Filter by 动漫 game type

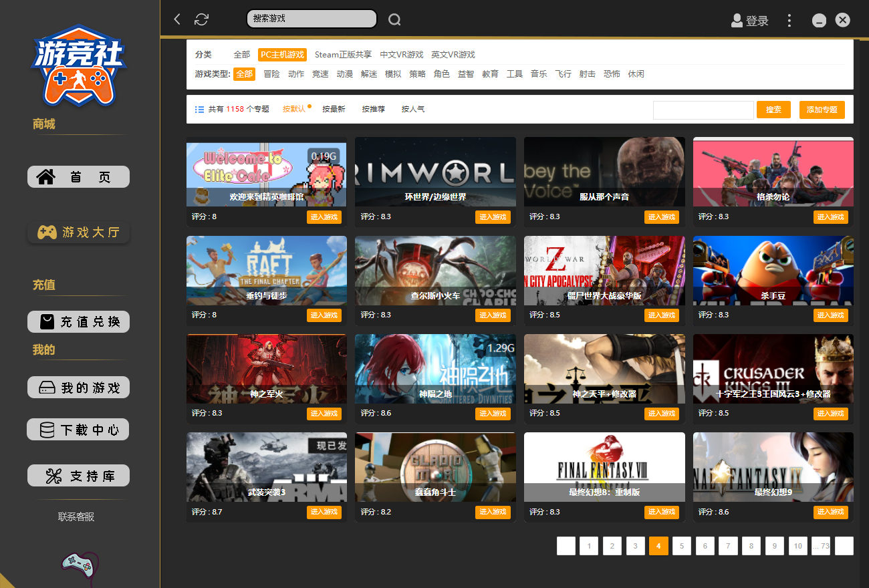[x=345, y=74]
